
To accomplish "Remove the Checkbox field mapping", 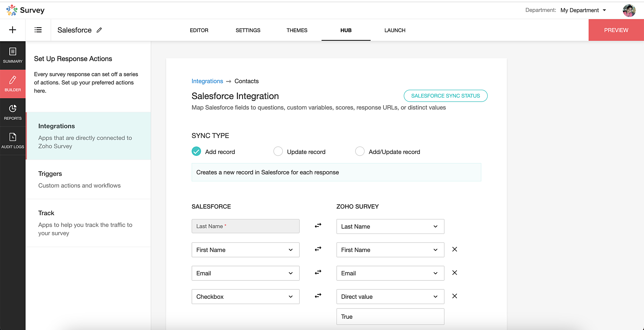I will (x=454, y=296).
